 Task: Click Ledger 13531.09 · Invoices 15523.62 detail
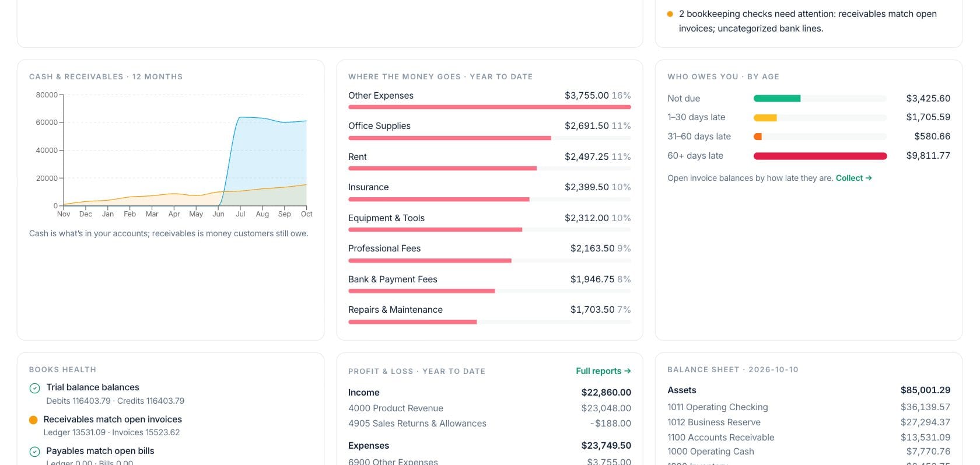coord(111,432)
